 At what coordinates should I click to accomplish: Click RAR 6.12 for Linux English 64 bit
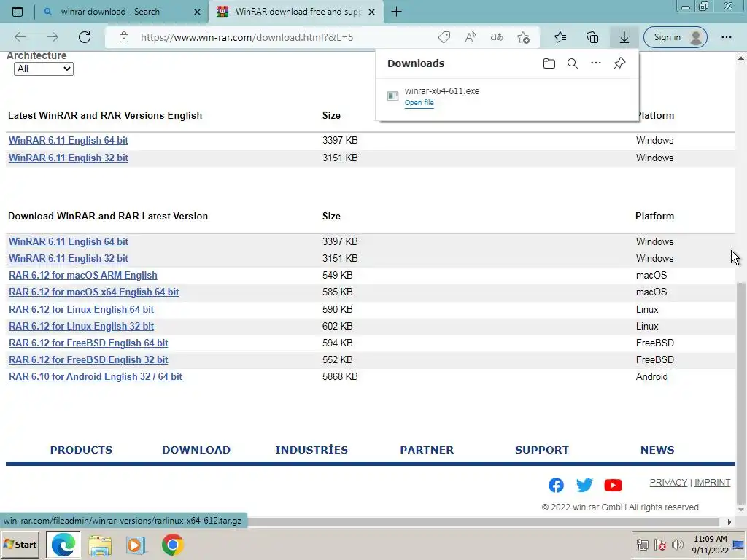tap(81, 309)
